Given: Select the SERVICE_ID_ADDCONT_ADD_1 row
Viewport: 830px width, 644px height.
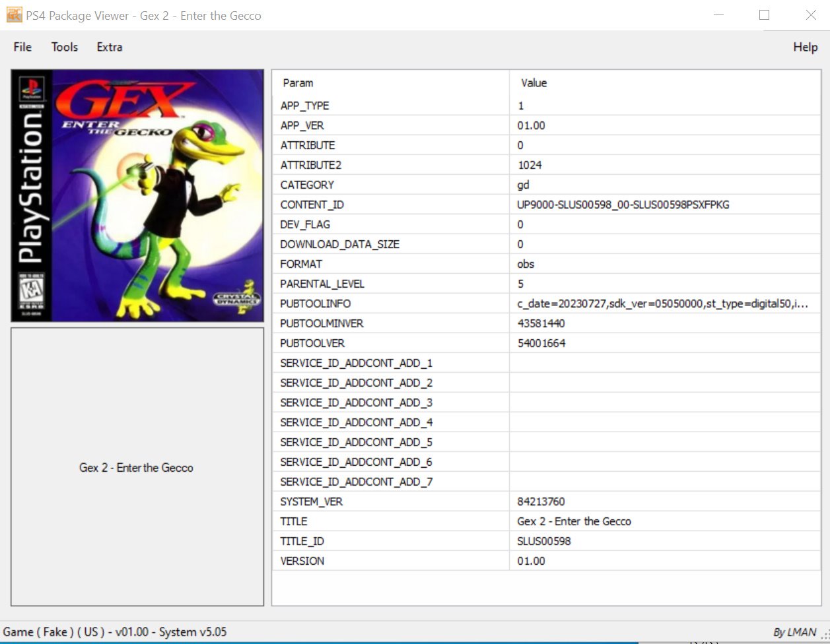Looking at the screenshot, I should point(547,363).
